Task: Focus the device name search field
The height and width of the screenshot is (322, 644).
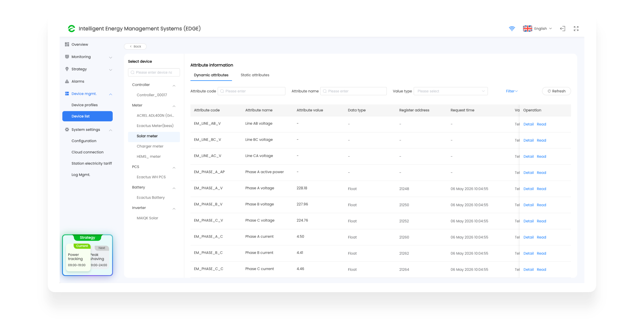Action: click(154, 72)
